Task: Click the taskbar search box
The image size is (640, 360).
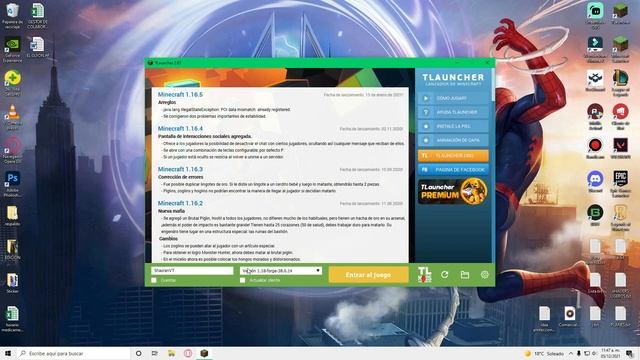Action: tap(73, 353)
